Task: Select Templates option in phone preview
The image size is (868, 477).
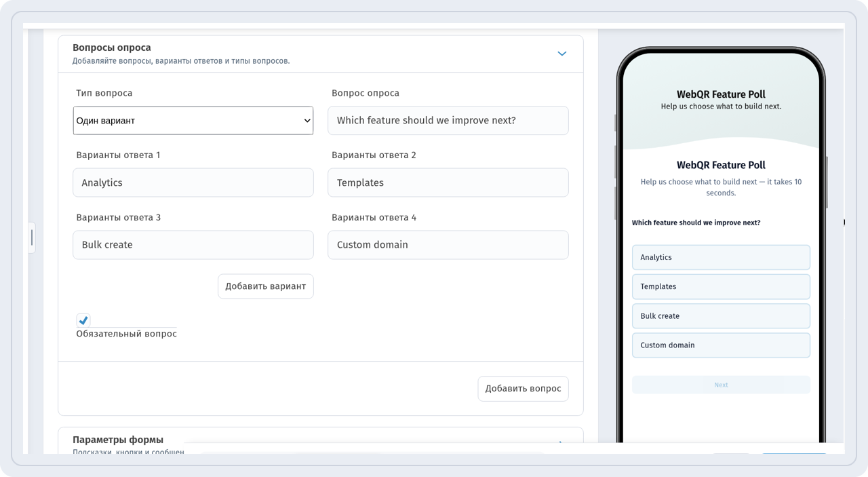Action: coord(721,286)
